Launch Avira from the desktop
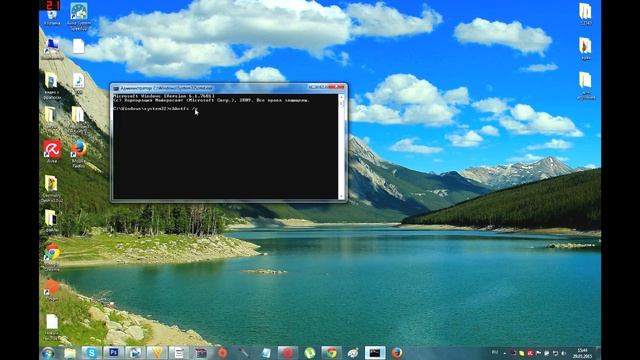The width and height of the screenshot is (640, 360). pyautogui.click(x=52, y=151)
